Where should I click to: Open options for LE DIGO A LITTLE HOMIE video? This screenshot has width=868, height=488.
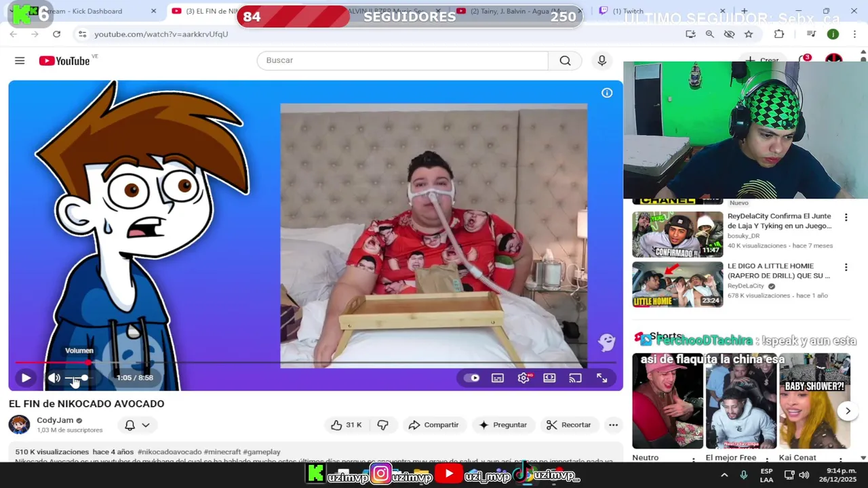(x=846, y=268)
